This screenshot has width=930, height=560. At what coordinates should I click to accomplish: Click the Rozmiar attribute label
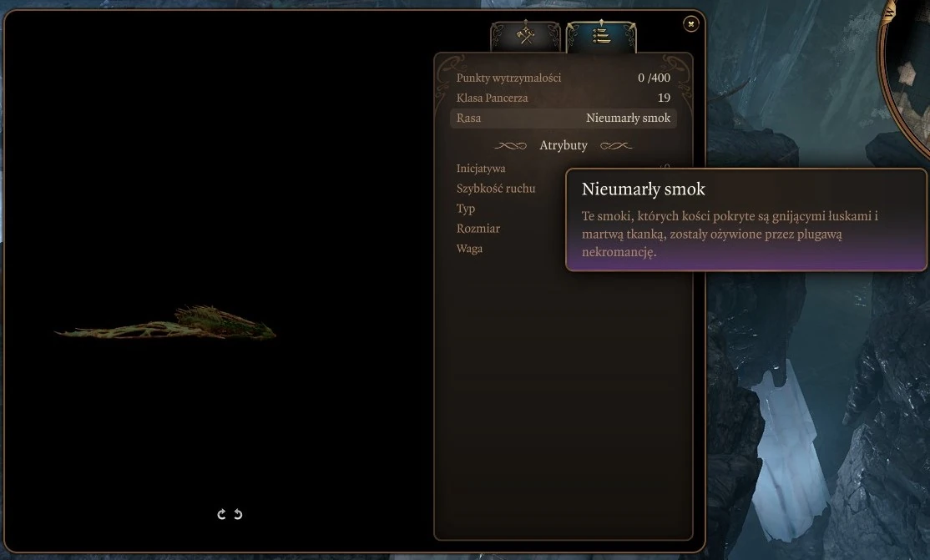tap(478, 229)
